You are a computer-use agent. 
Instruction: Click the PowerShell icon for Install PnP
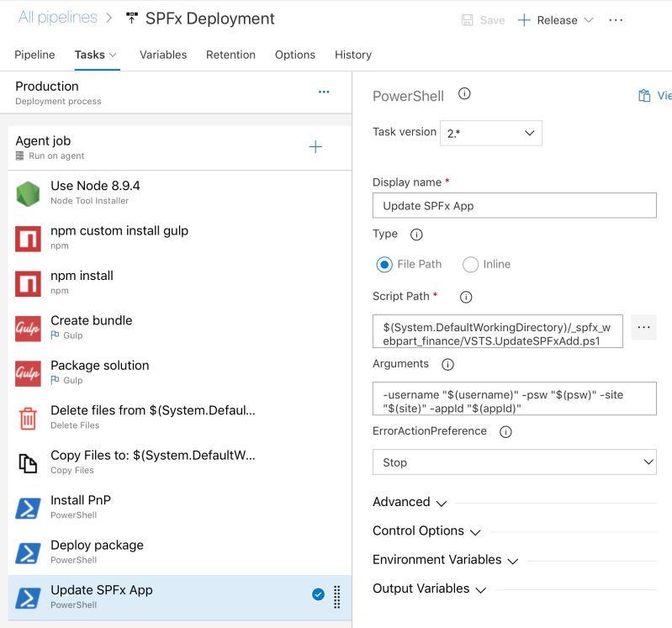tap(28, 508)
